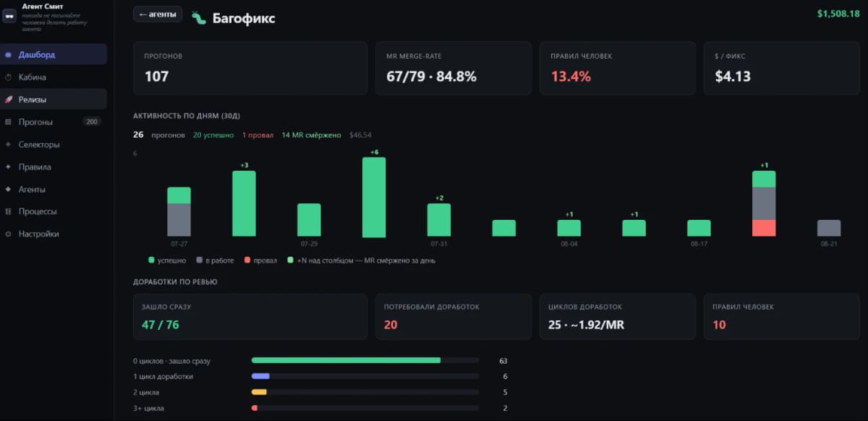The height and width of the screenshot is (421, 868).
Task: Open the Прогоны menu item
Action: tap(54, 122)
